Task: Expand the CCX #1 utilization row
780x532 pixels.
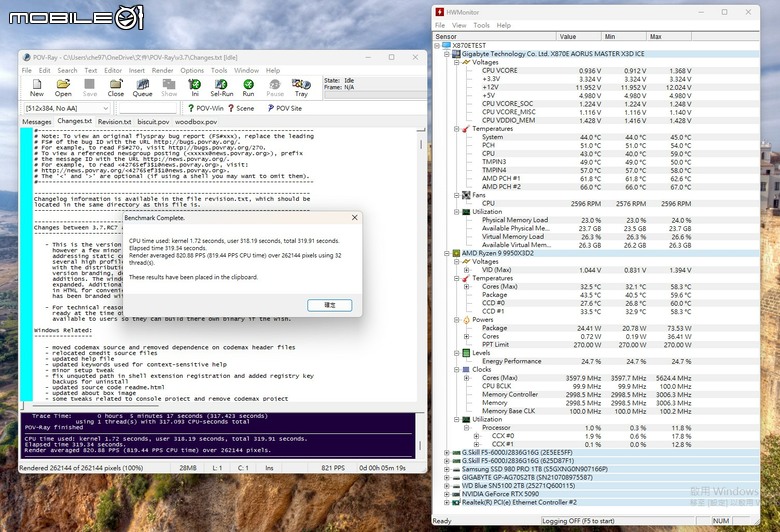Action: point(477,444)
